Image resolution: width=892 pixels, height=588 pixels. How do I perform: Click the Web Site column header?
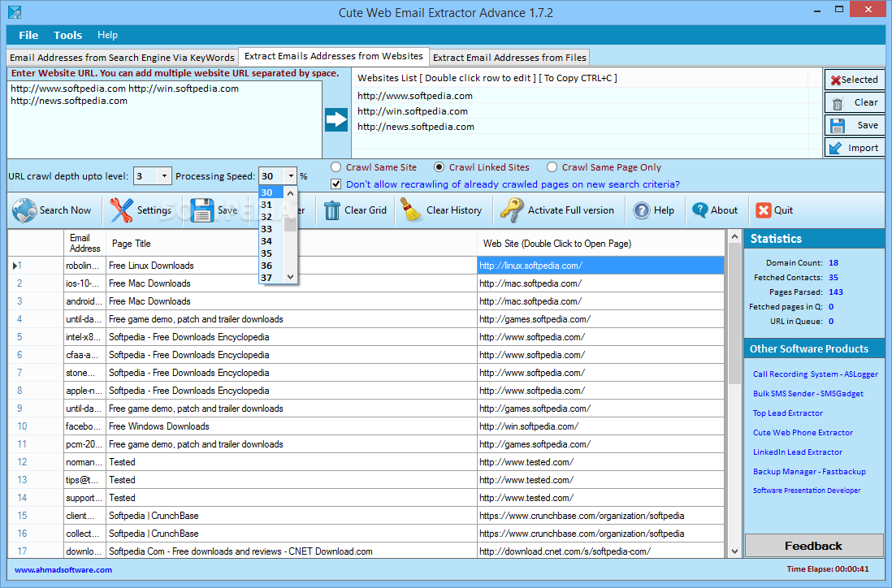(x=600, y=244)
